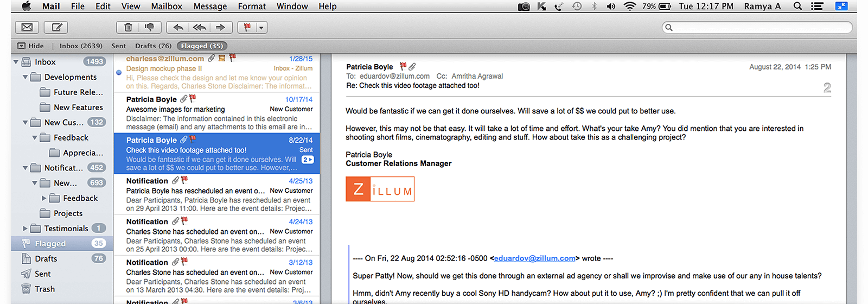The width and height of the screenshot is (868, 304).
Task: Open the Mail menu
Action: coord(51,7)
